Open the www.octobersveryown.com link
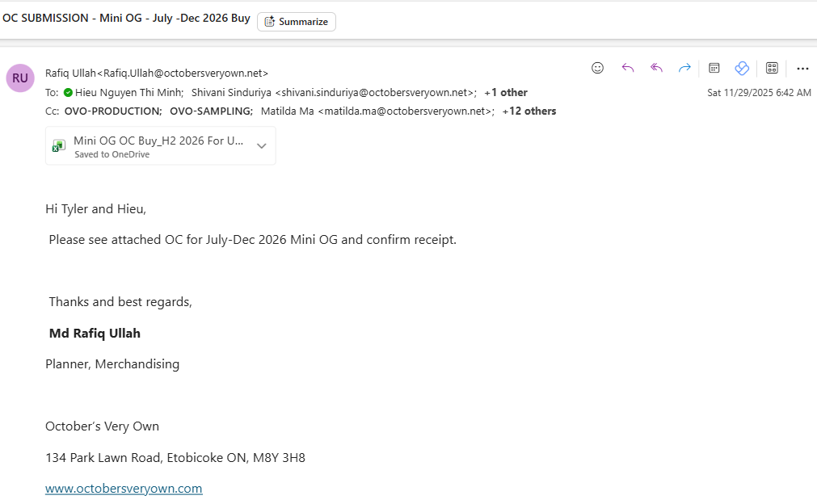817x504 pixels. (124, 488)
